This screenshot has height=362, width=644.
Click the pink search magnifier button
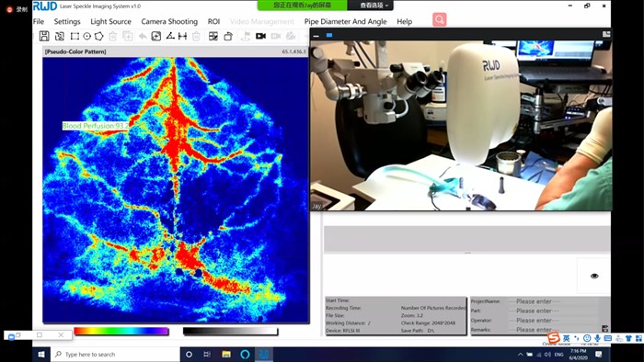[x=440, y=19]
